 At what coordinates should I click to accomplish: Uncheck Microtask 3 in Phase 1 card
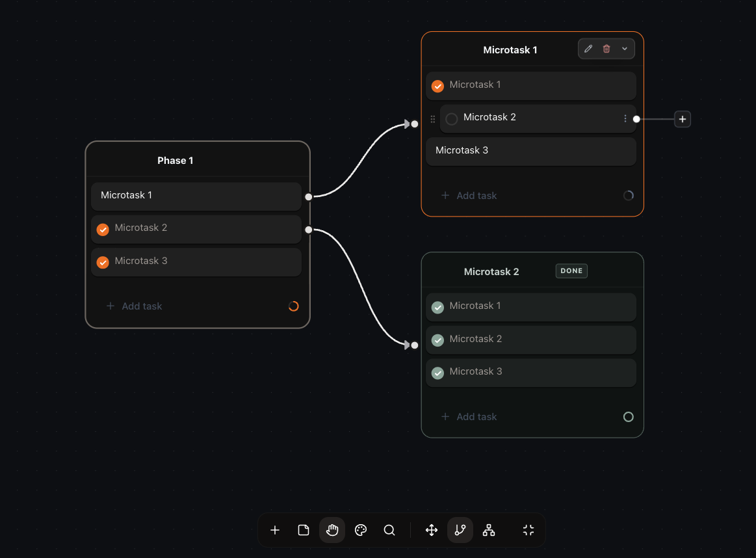103,262
